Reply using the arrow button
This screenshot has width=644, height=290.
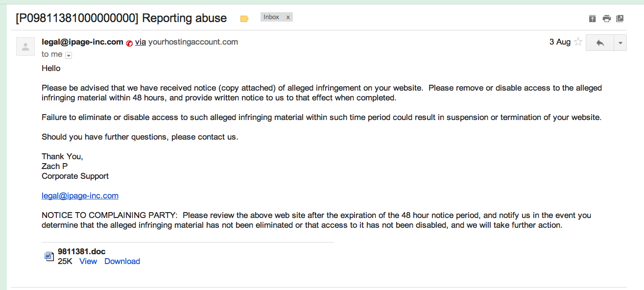pos(600,43)
